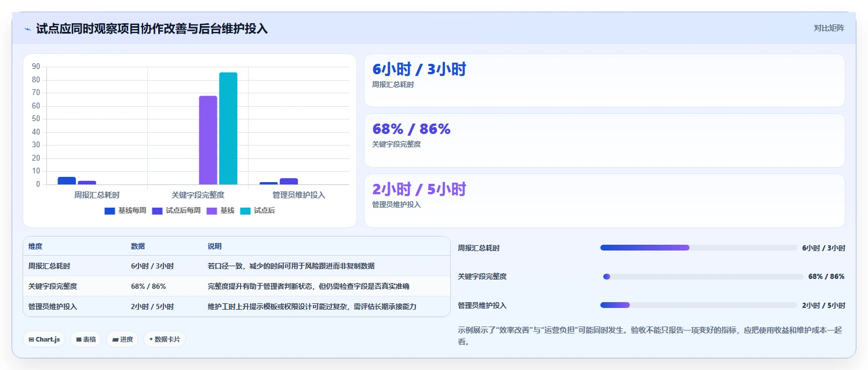Click the 管理员维护投入 progress bar
Screen dimensions: 868x370
(x=699, y=305)
